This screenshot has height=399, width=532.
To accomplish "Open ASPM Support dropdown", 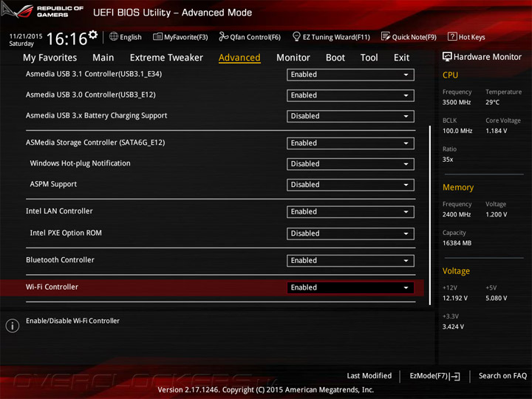I will 350,185.
